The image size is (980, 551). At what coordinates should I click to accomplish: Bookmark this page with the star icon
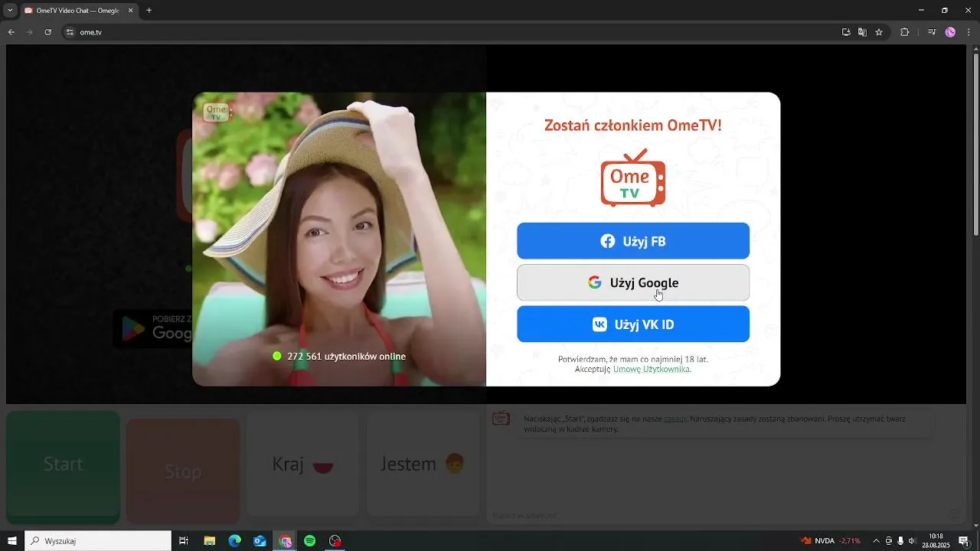(879, 32)
